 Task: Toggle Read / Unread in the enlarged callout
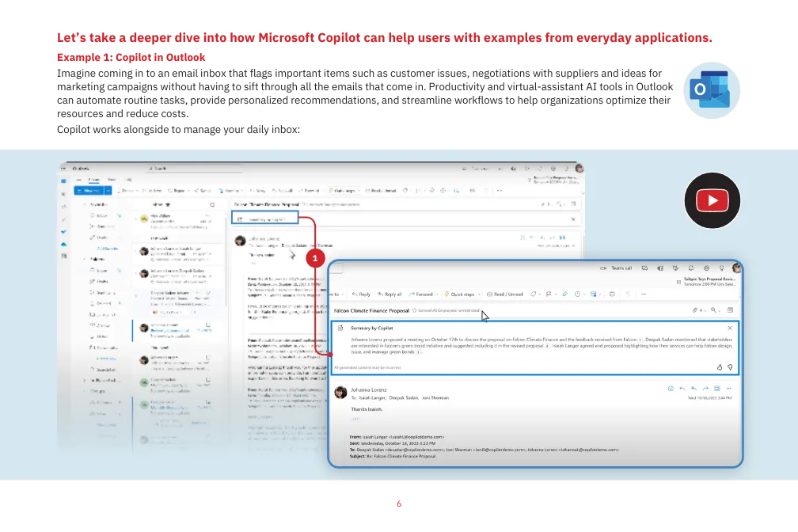pos(505,294)
